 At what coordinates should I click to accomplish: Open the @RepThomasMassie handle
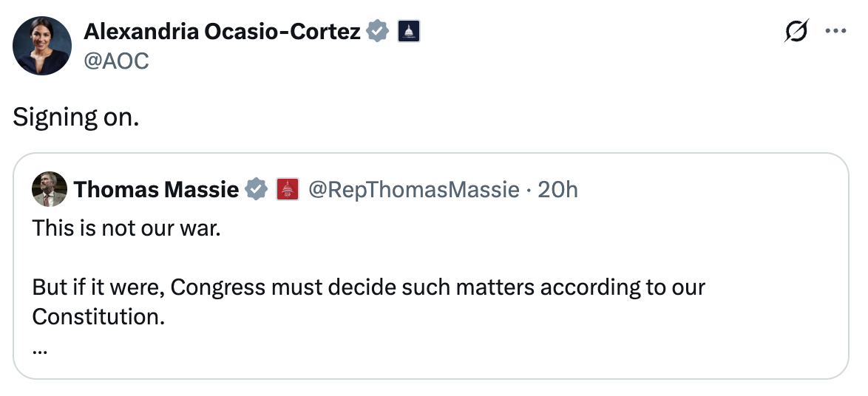coord(413,190)
